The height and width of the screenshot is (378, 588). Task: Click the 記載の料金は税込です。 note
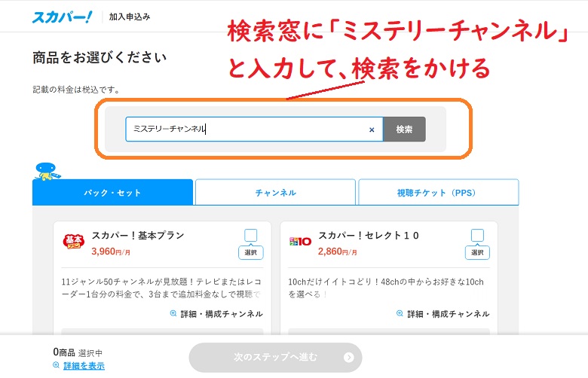point(76,90)
